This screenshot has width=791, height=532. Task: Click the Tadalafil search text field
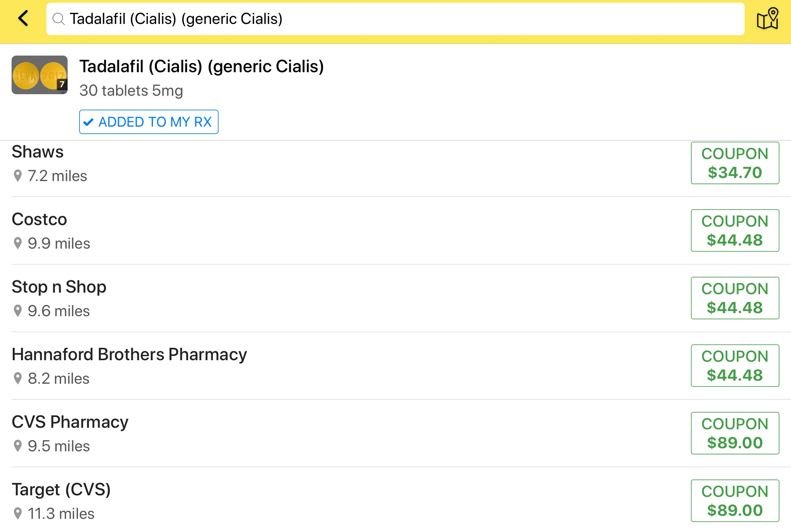(395, 19)
